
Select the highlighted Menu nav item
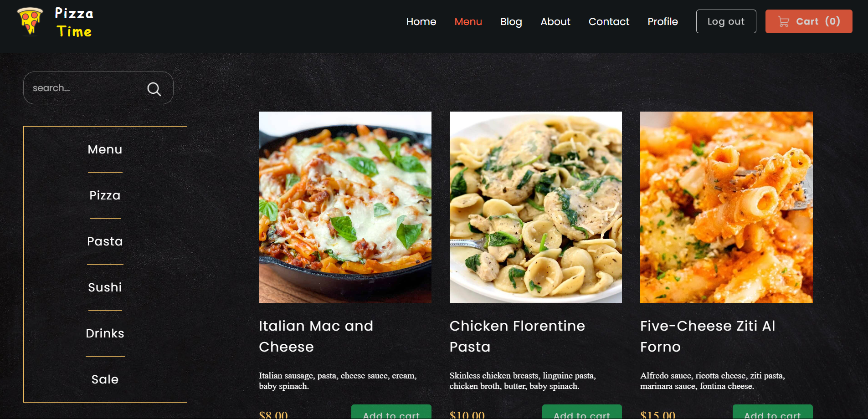click(468, 21)
